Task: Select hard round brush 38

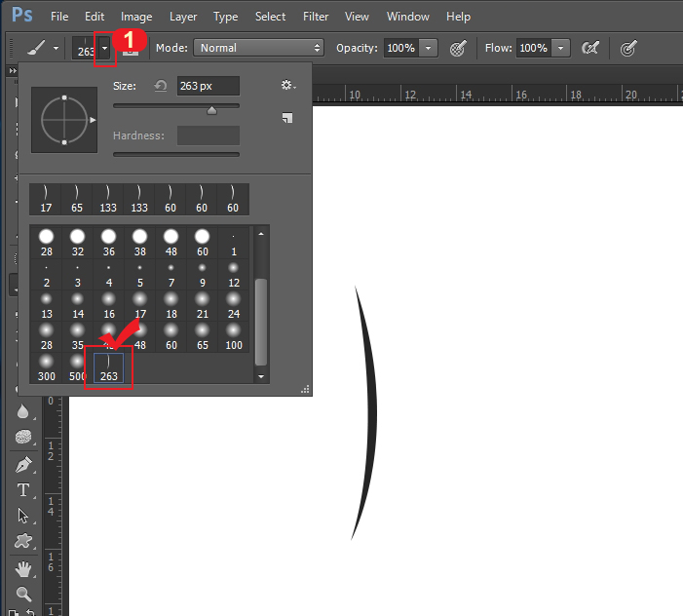Action: (x=140, y=243)
